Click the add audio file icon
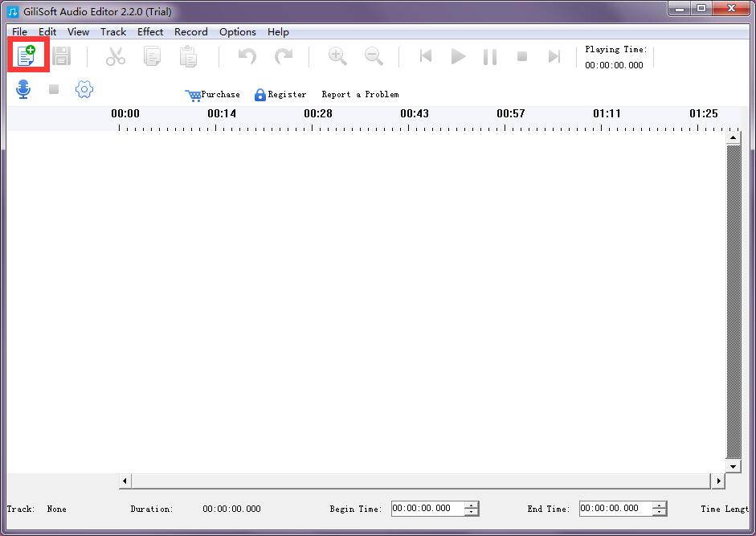Image resolution: width=756 pixels, height=536 pixels. click(27, 56)
